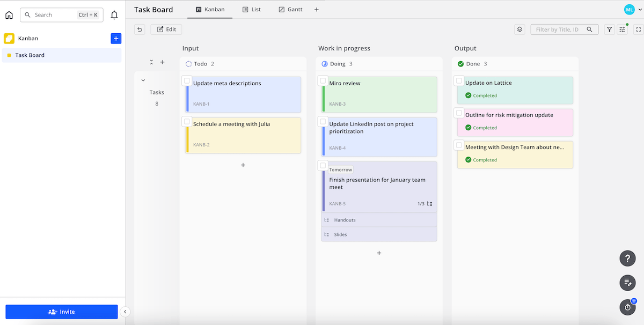Click the undo arrow above the board

tap(140, 29)
